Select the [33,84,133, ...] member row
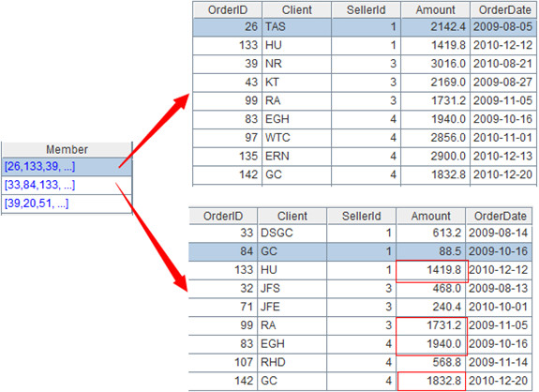Screen dimensions: 539x392 pyautogui.click(x=67, y=185)
